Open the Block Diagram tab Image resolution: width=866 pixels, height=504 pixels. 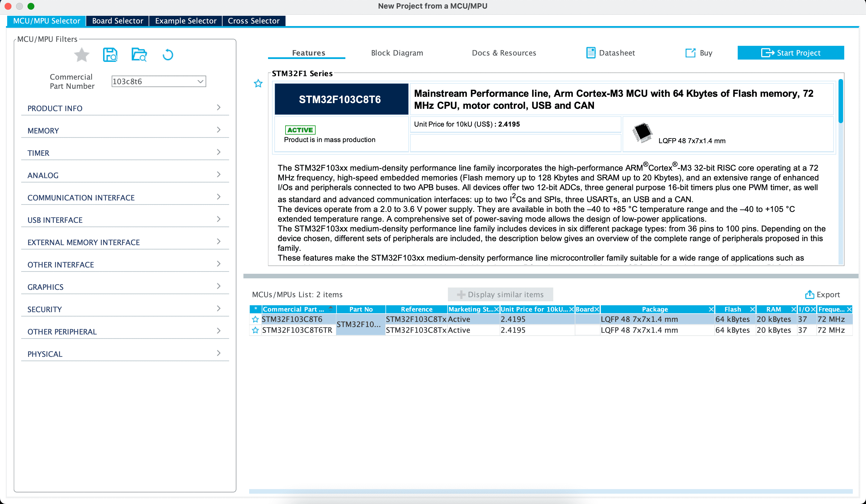[x=397, y=53]
